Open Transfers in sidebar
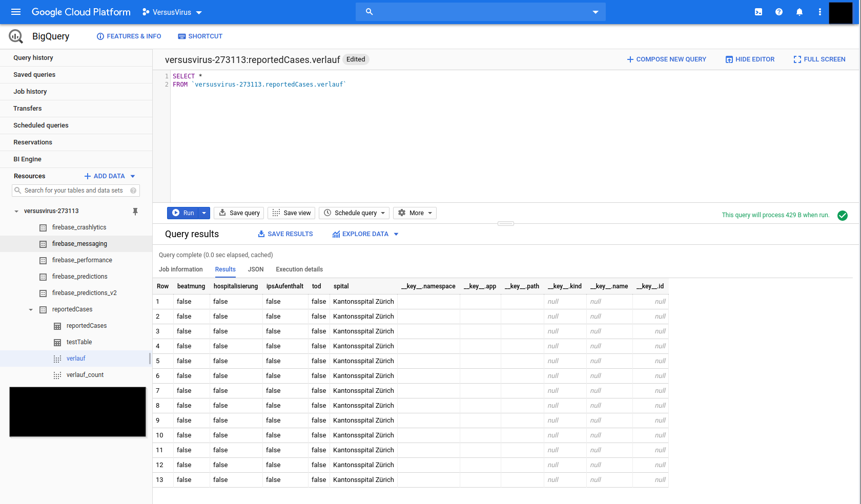The image size is (861, 504). [x=76, y=109]
